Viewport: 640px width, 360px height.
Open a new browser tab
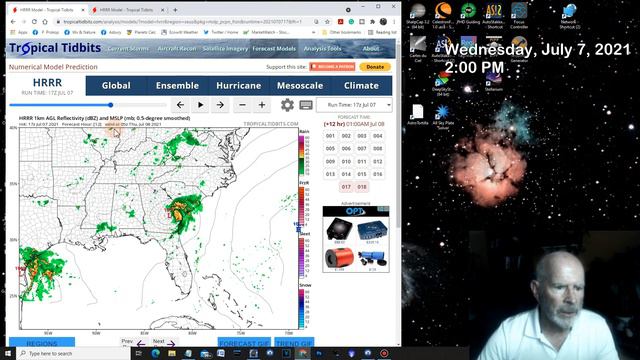pyautogui.click(x=176, y=10)
